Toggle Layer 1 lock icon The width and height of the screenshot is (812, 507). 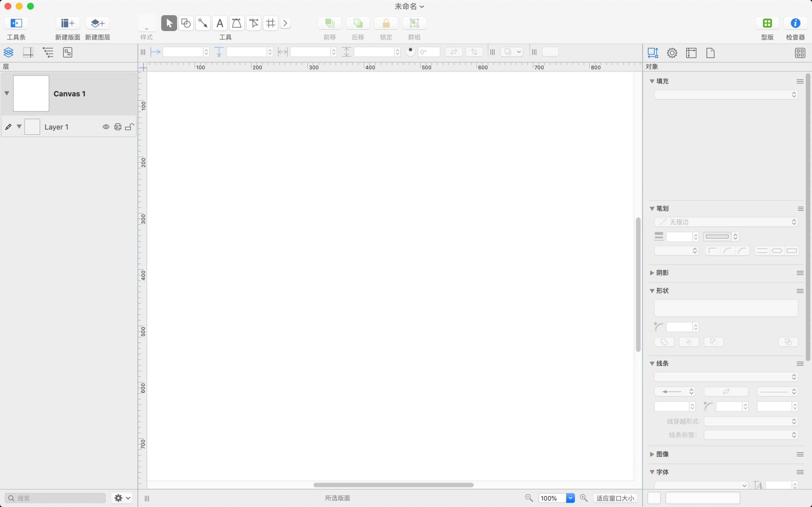click(x=129, y=127)
